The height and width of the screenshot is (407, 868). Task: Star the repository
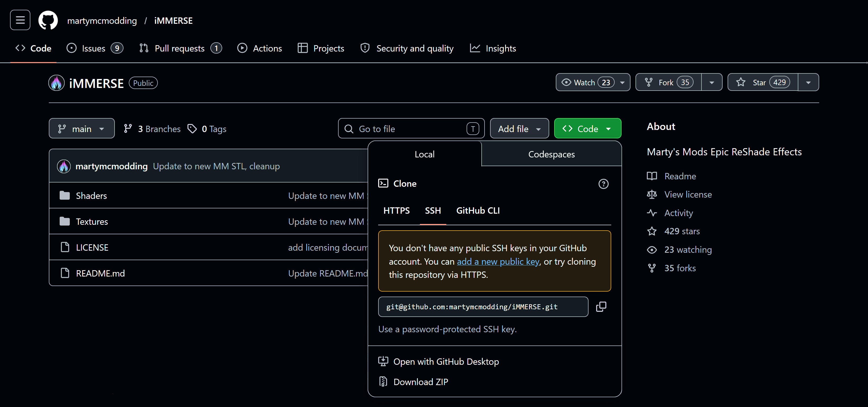(x=763, y=82)
